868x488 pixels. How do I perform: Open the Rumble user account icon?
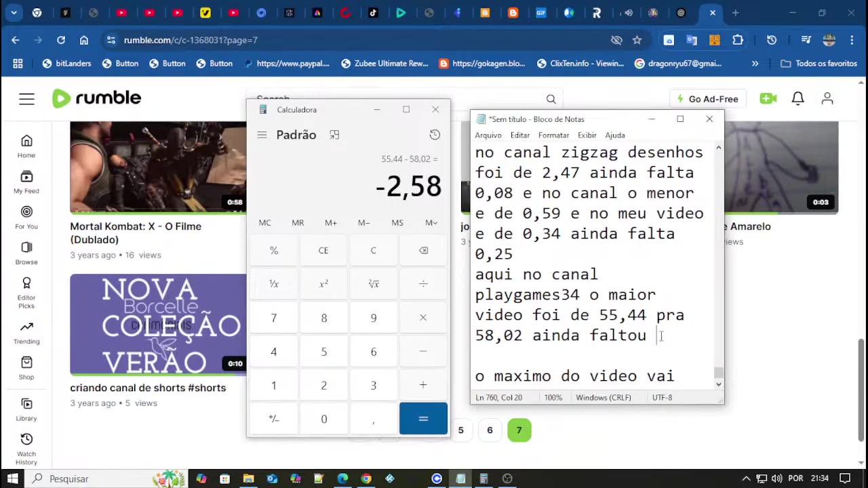pyautogui.click(x=827, y=99)
